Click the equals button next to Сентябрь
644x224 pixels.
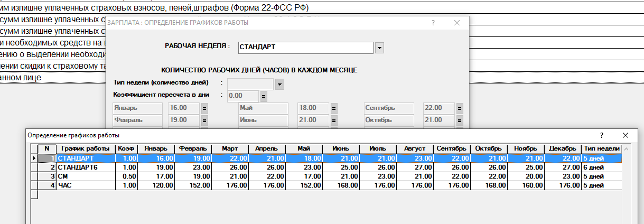tap(460, 108)
